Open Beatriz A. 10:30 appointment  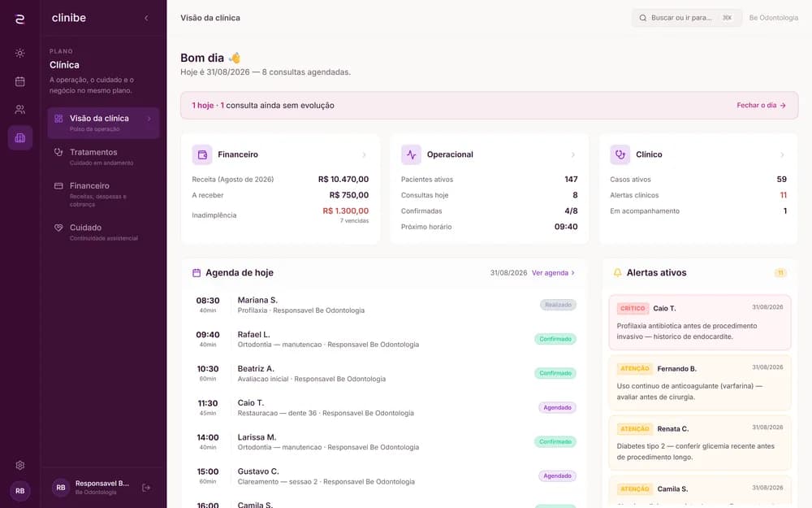click(384, 373)
